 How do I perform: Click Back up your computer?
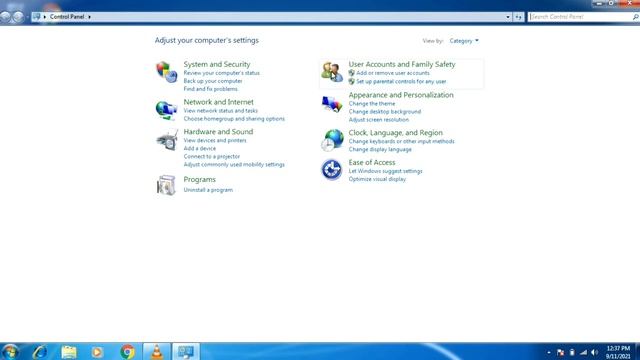click(x=213, y=81)
